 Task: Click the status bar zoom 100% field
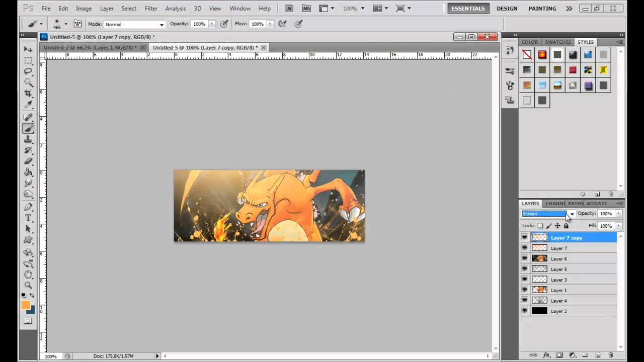[x=51, y=356]
